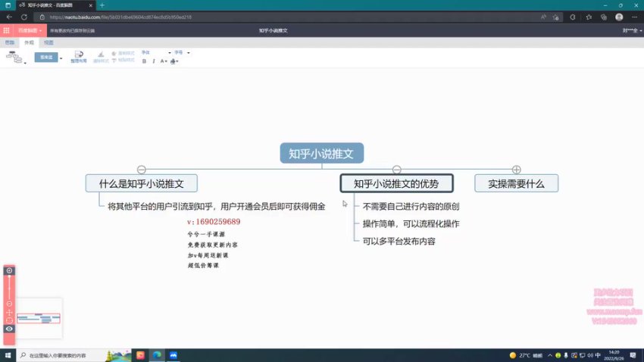Switch to the 视图 tab
This screenshot has height=362, width=644.
click(x=48, y=42)
